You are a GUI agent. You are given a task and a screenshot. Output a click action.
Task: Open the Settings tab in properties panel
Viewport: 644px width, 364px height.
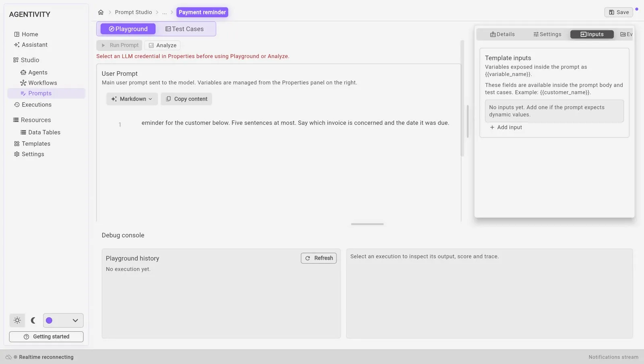pyautogui.click(x=547, y=34)
